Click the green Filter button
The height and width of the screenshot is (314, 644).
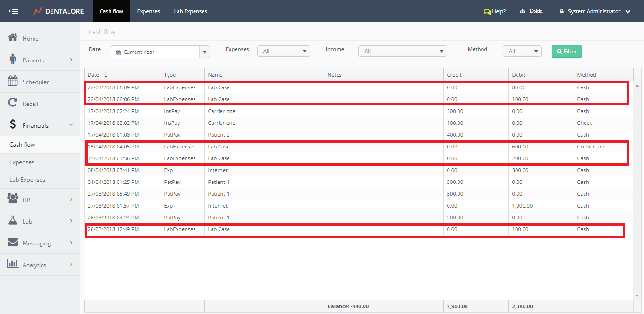point(567,52)
